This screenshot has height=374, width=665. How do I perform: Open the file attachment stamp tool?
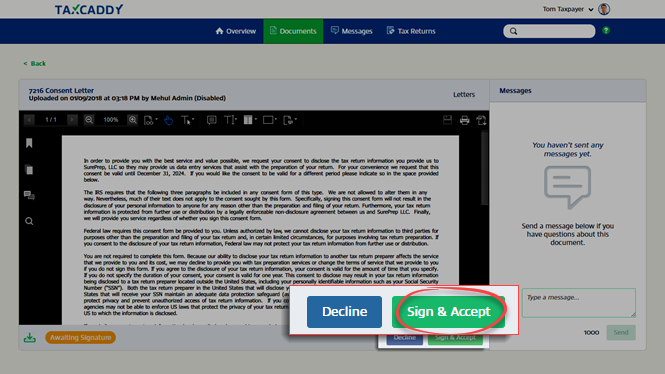(x=288, y=120)
